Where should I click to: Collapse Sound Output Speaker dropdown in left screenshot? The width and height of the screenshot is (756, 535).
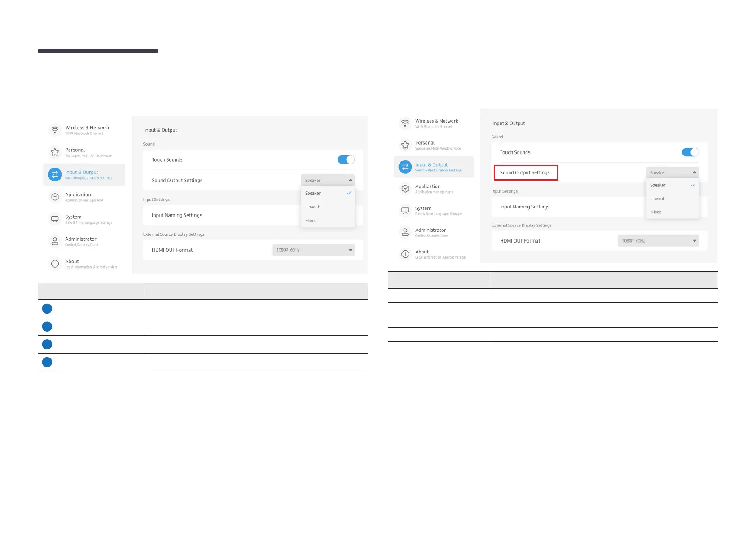[x=328, y=180]
